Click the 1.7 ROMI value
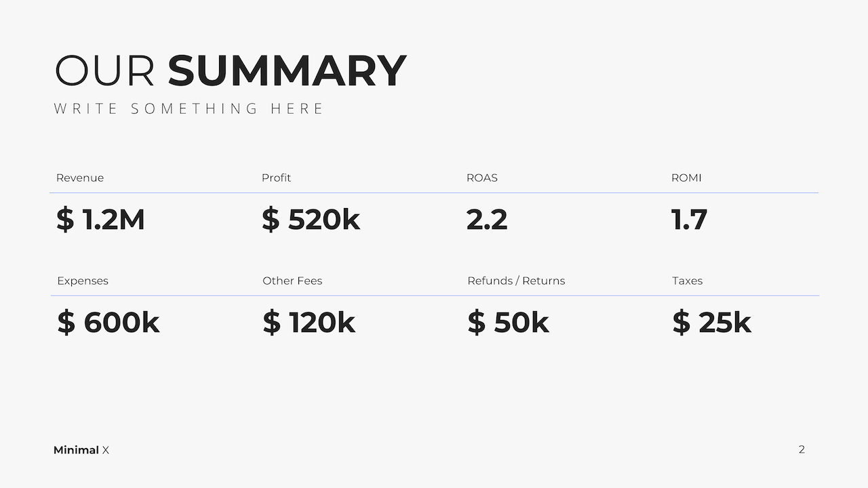The width and height of the screenshot is (868, 488). (689, 220)
